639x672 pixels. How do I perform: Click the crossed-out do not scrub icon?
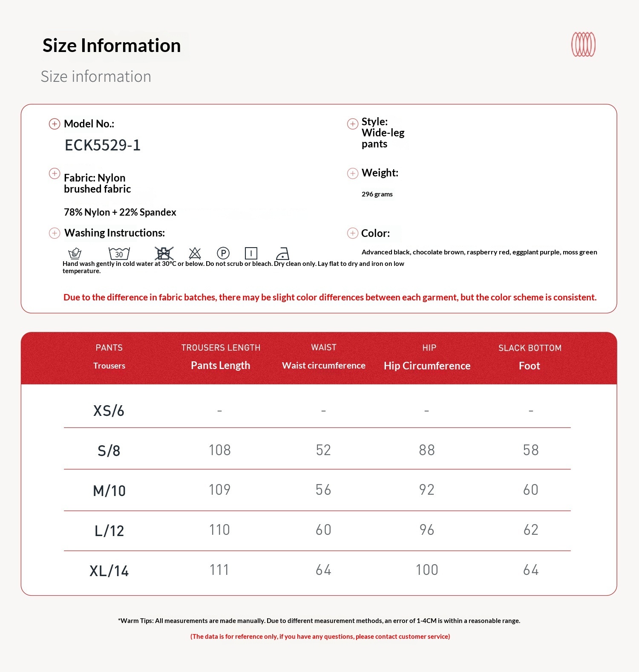click(x=164, y=253)
